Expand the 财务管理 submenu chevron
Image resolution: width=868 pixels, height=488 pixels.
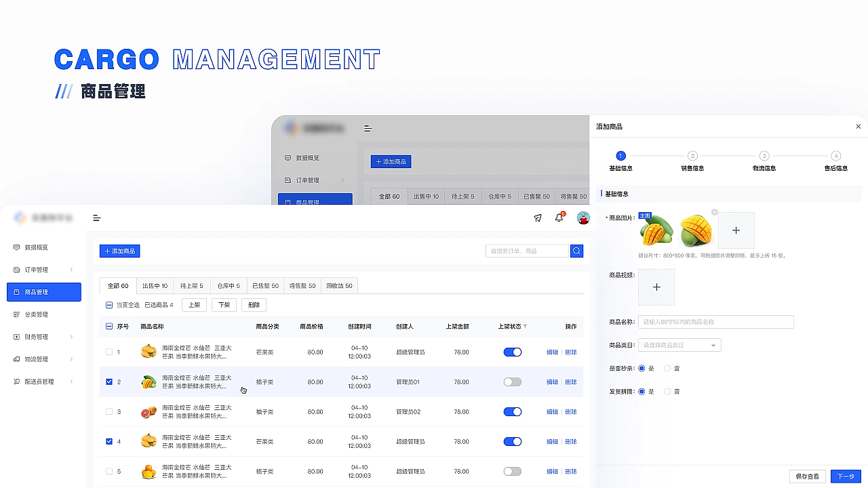click(x=71, y=337)
